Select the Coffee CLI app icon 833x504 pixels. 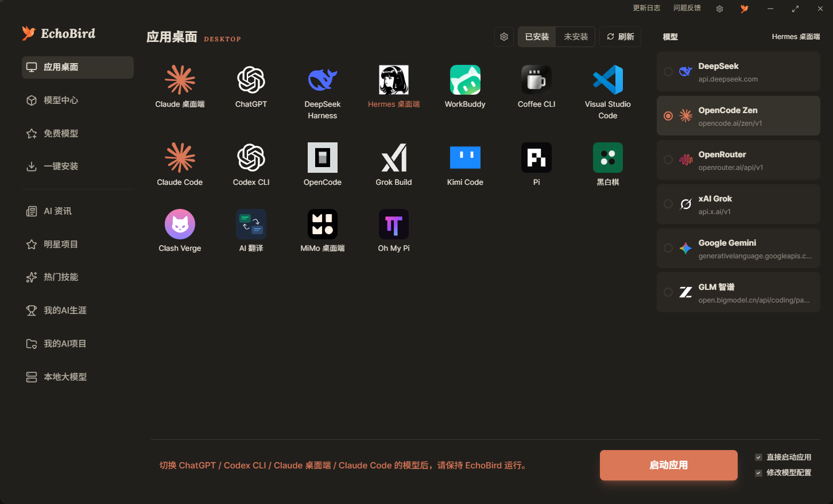pyautogui.click(x=536, y=80)
